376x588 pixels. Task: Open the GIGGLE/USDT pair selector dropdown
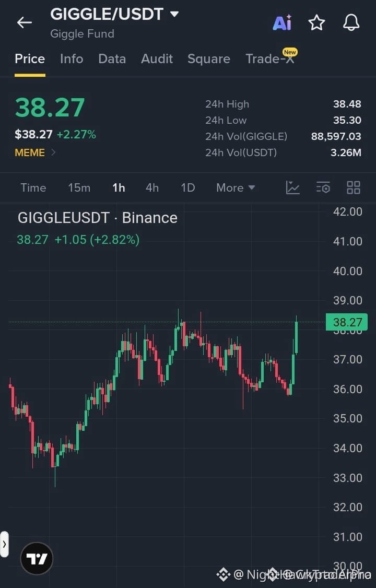point(114,14)
